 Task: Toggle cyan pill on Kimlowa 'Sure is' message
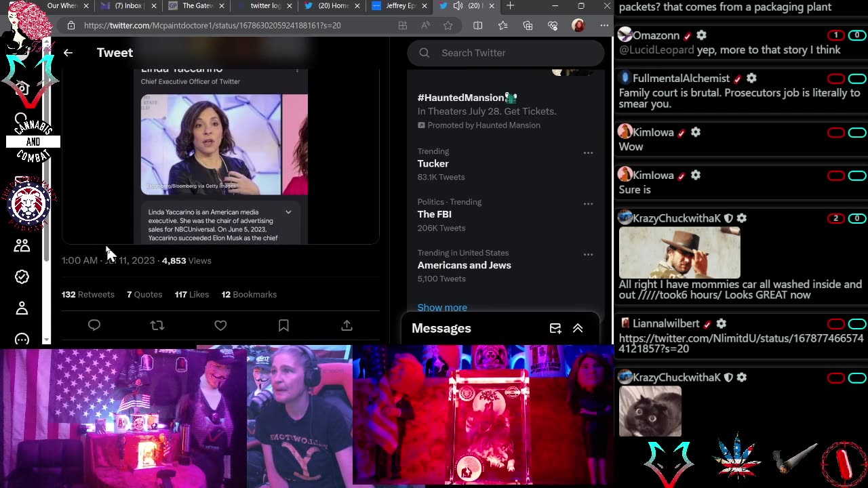click(x=857, y=176)
